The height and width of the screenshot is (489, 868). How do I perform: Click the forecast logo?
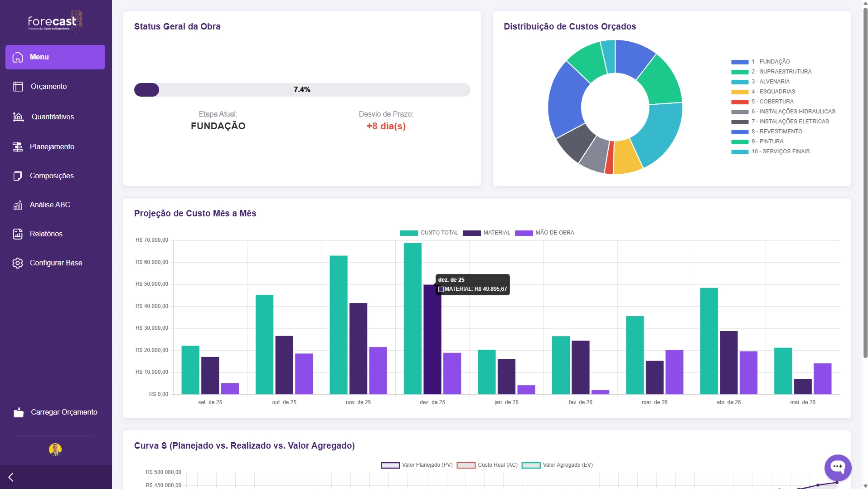tap(55, 21)
